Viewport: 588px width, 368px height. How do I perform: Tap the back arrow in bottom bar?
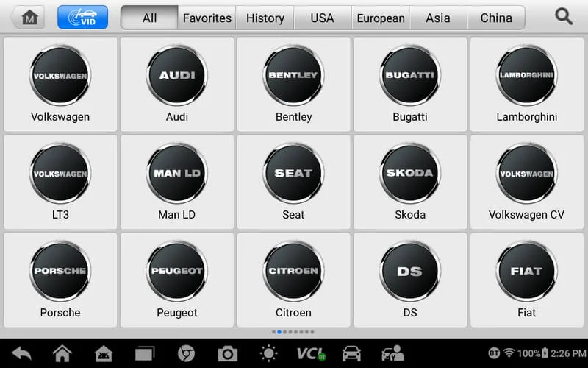(22, 353)
